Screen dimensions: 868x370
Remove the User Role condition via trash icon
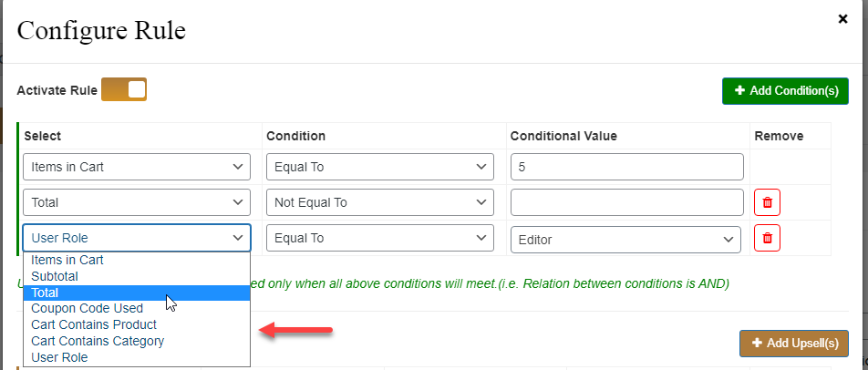click(x=767, y=239)
